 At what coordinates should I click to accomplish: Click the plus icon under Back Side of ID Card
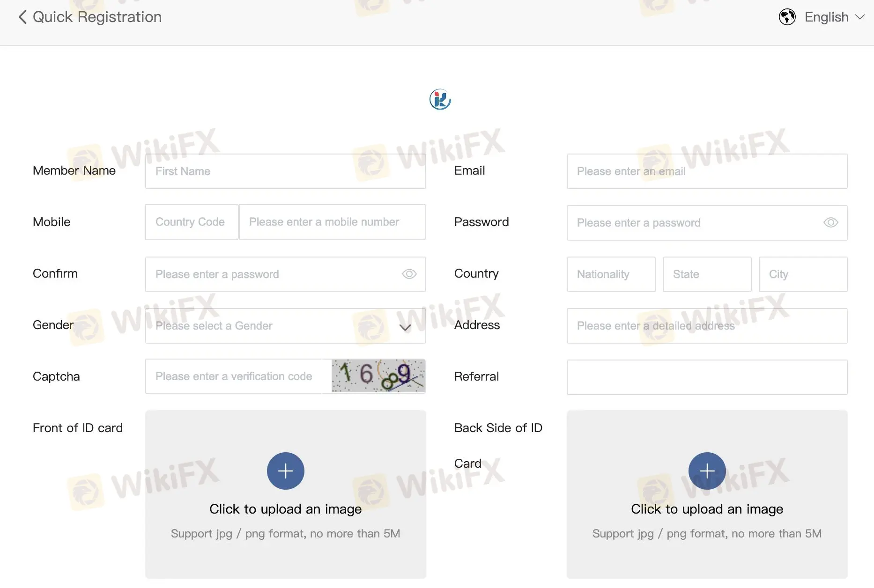click(x=707, y=470)
